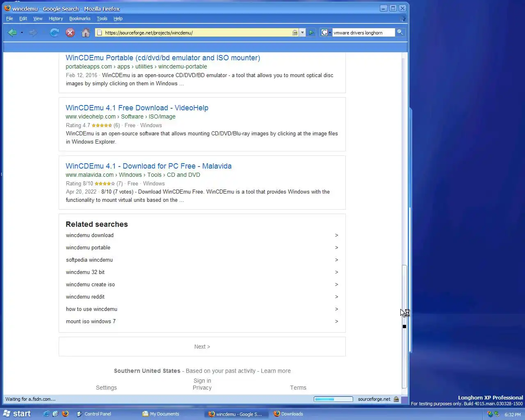The height and width of the screenshot is (420, 525).
Task: Go to the Next results page
Action: [202, 347]
